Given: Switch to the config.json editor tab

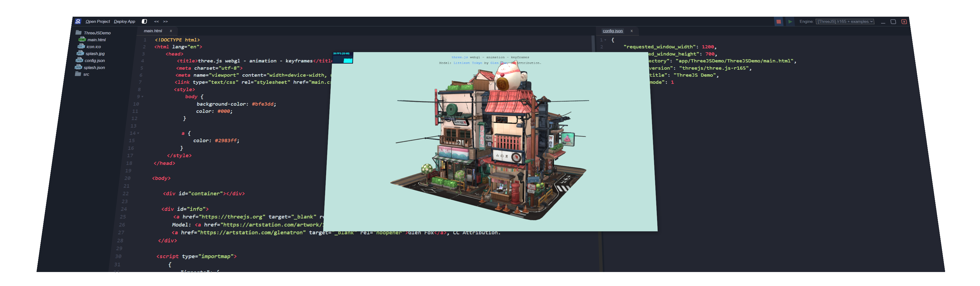Looking at the screenshot, I should [x=612, y=31].
